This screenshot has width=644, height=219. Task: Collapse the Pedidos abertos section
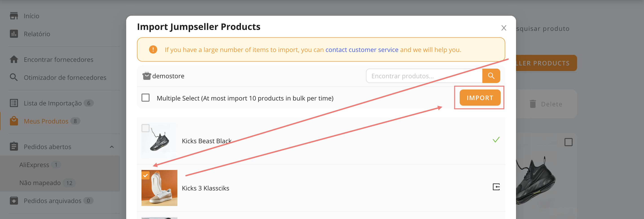pyautogui.click(x=112, y=147)
